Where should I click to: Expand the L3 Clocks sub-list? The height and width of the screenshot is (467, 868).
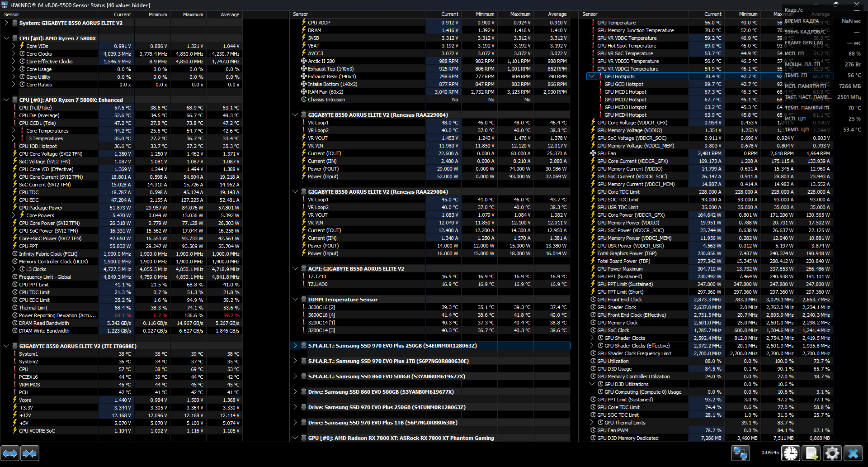point(14,269)
